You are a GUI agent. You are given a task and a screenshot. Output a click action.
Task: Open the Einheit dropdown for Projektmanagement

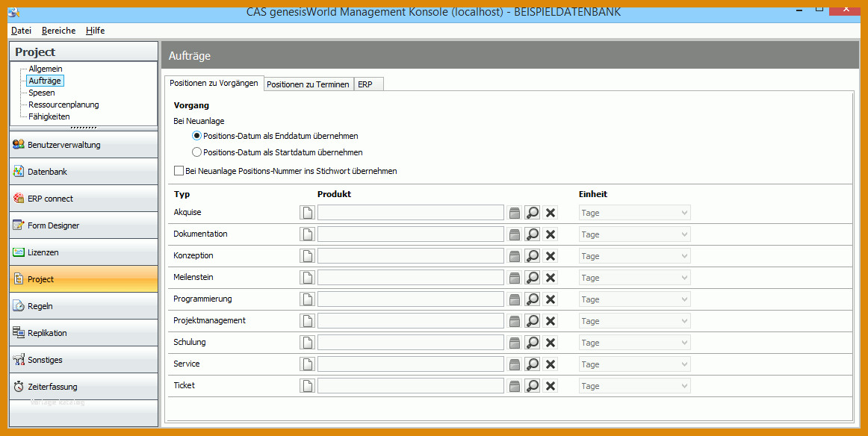click(634, 321)
